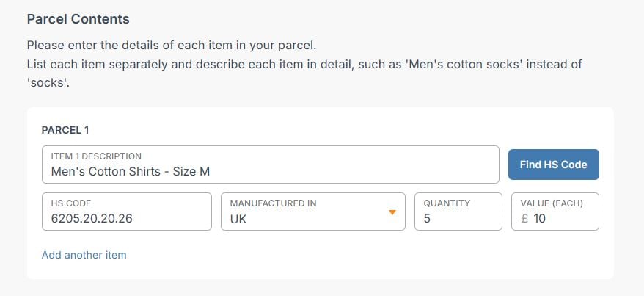Image resolution: width=644 pixels, height=296 pixels.
Task: Click the HS CODE field label
Action: (x=71, y=203)
